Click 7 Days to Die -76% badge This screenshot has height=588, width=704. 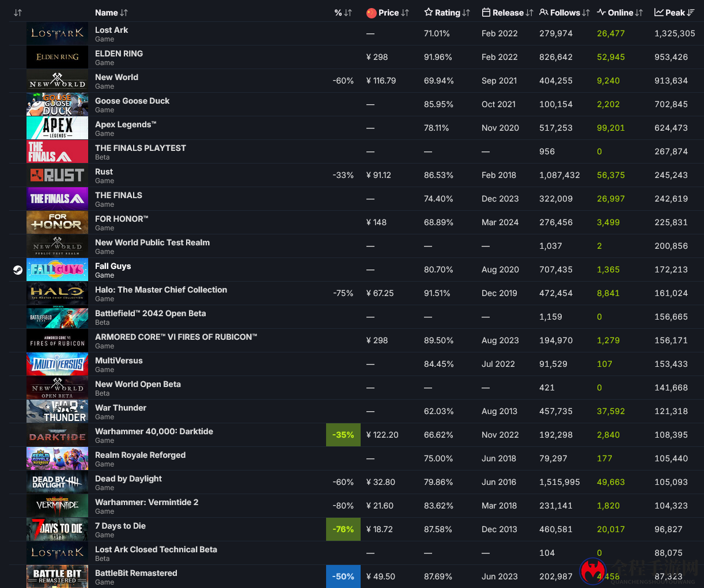point(343,529)
